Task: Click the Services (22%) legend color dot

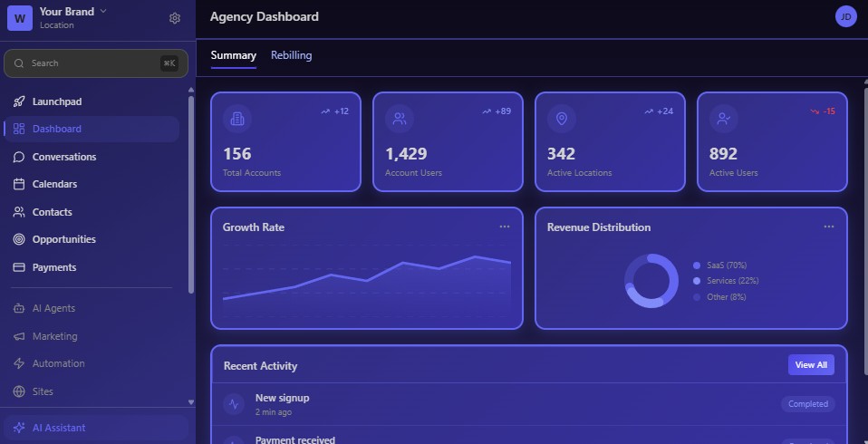Action: point(697,281)
